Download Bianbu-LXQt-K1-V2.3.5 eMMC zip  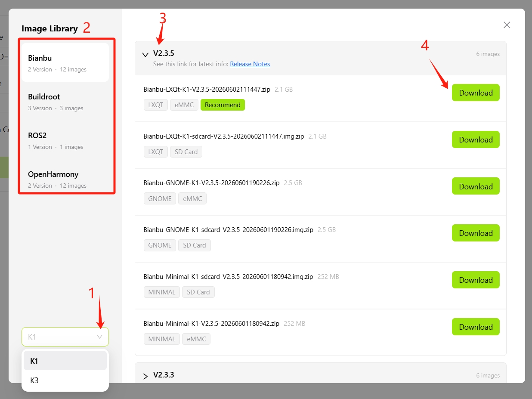(476, 93)
